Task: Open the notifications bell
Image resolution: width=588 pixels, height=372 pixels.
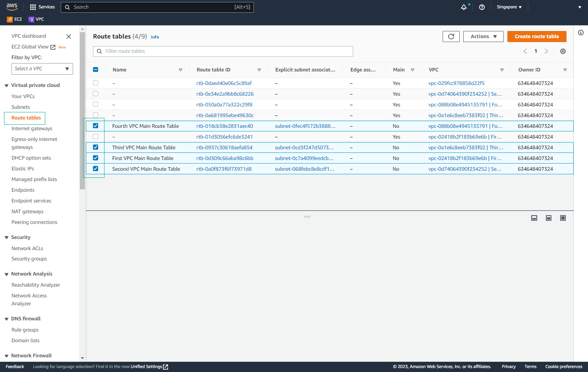Action: click(464, 7)
